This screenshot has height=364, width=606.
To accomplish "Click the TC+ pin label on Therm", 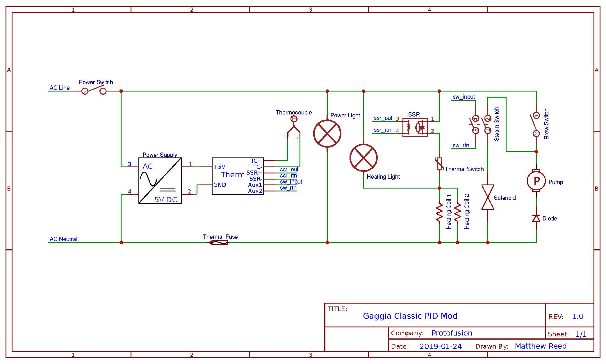I will (256, 161).
